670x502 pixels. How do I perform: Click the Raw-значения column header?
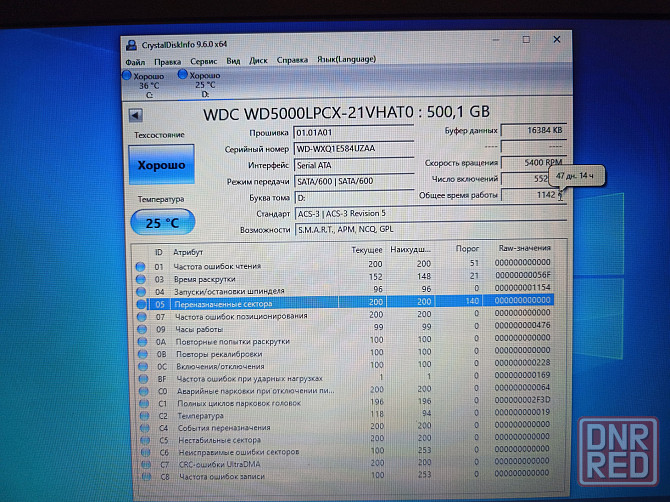(x=524, y=248)
